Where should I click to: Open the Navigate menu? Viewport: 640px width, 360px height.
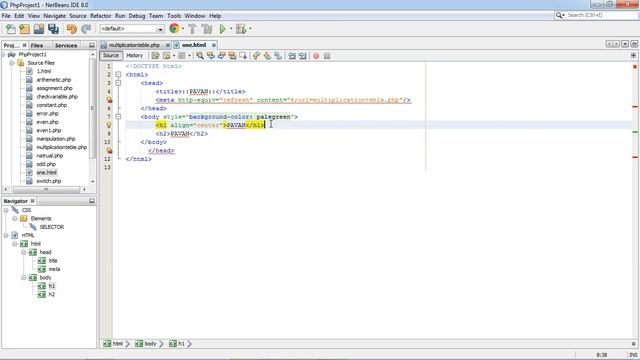pyautogui.click(x=54, y=16)
